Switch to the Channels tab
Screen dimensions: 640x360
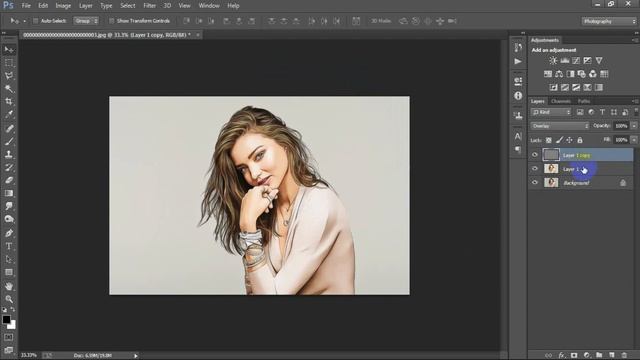[561, 101]
